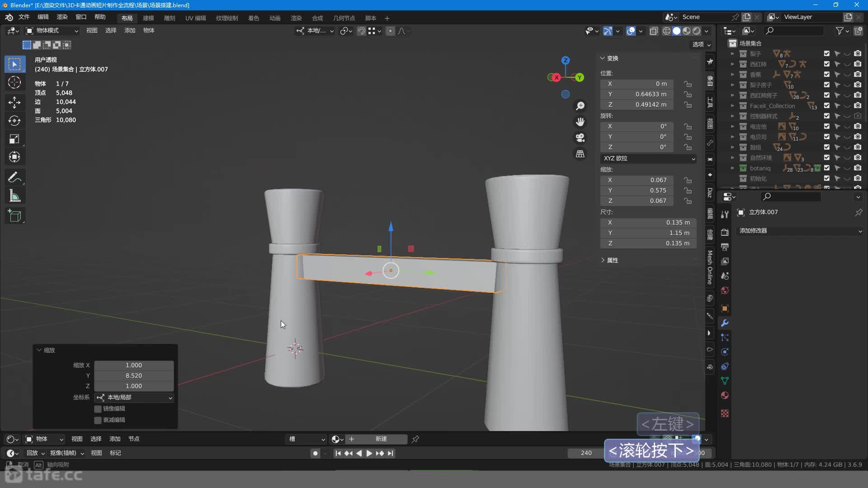Click the zoom magnifier viewport icon
The height and width of the screenshot is (488, 868).
[580, 106]
